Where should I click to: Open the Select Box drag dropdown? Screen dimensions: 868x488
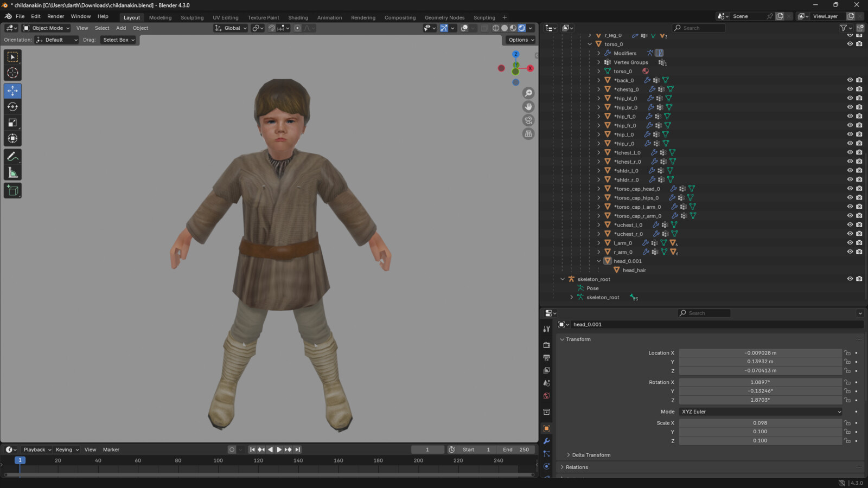(x=118, y=40)
